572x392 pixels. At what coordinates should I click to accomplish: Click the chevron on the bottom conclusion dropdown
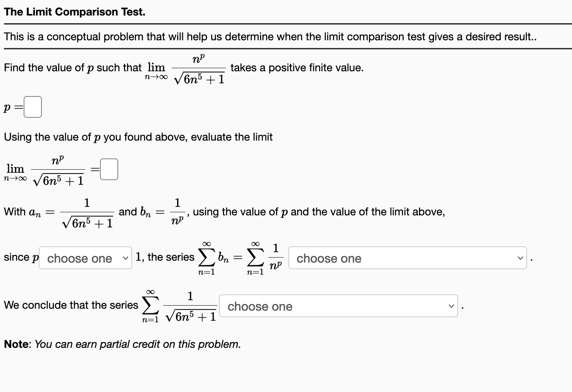point(452,306)
